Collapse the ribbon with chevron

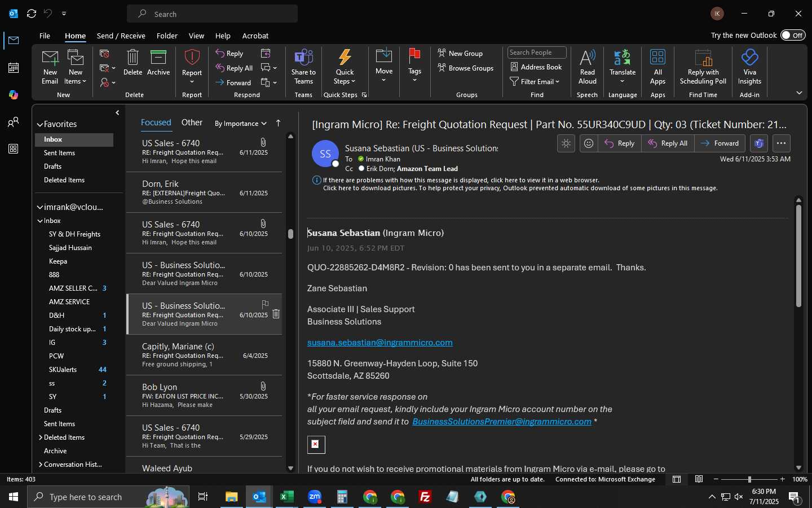(799, 93)
